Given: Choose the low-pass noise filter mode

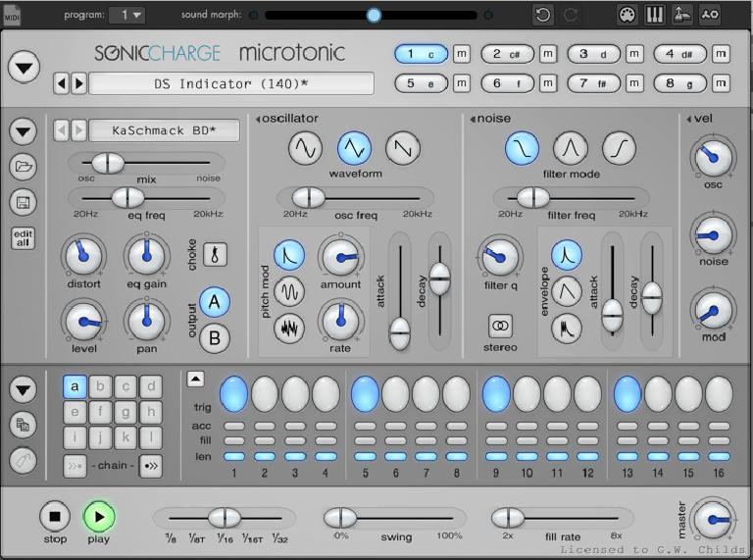Looking at the screenshot, I should click(x=522, y=148).
